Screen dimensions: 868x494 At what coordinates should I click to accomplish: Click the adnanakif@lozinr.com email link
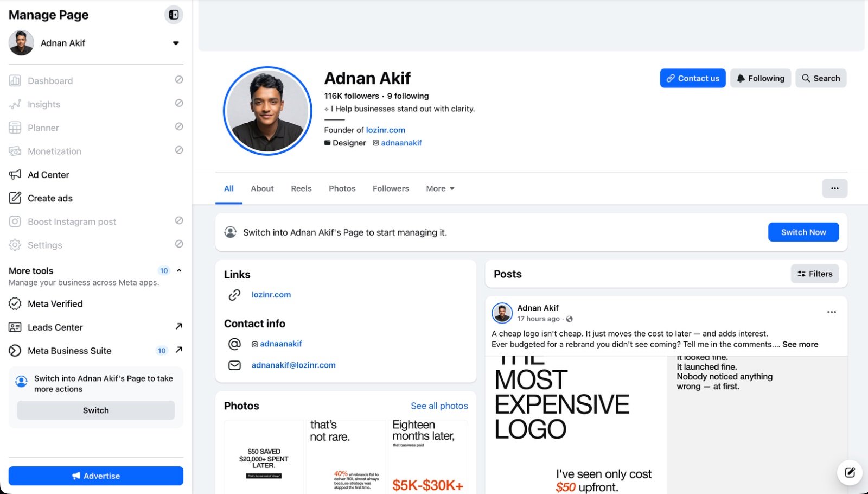[293, 365]
